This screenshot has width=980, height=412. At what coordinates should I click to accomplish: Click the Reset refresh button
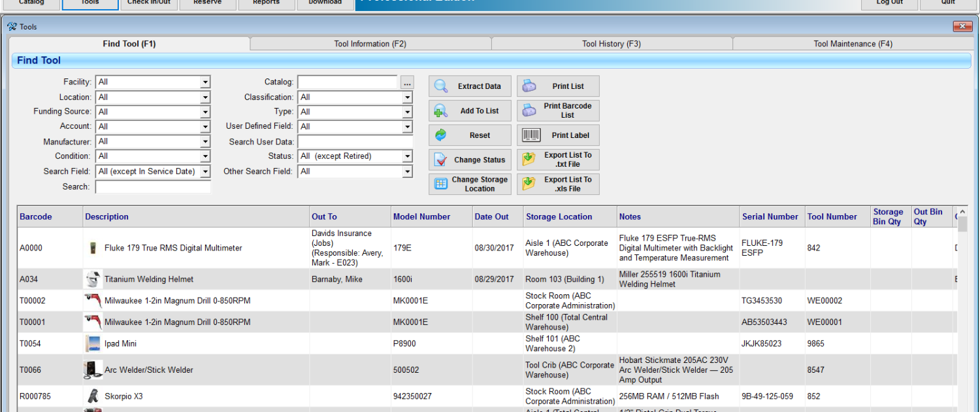coord(470,135)
